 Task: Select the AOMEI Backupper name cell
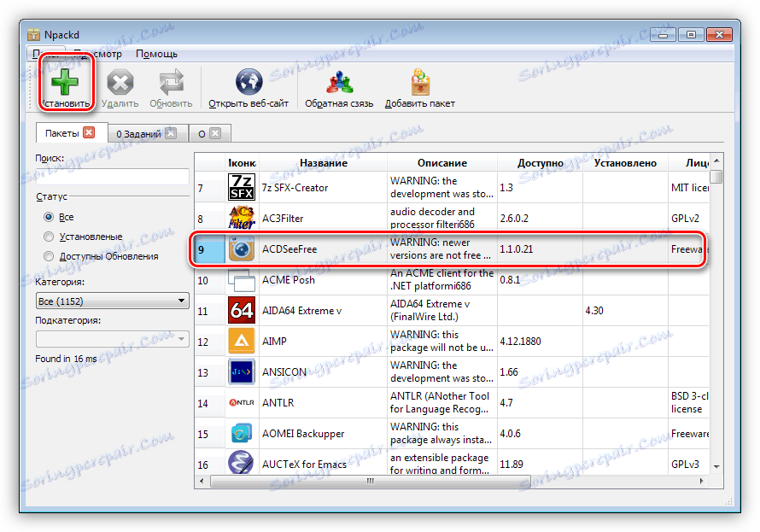tap(323, 433)
